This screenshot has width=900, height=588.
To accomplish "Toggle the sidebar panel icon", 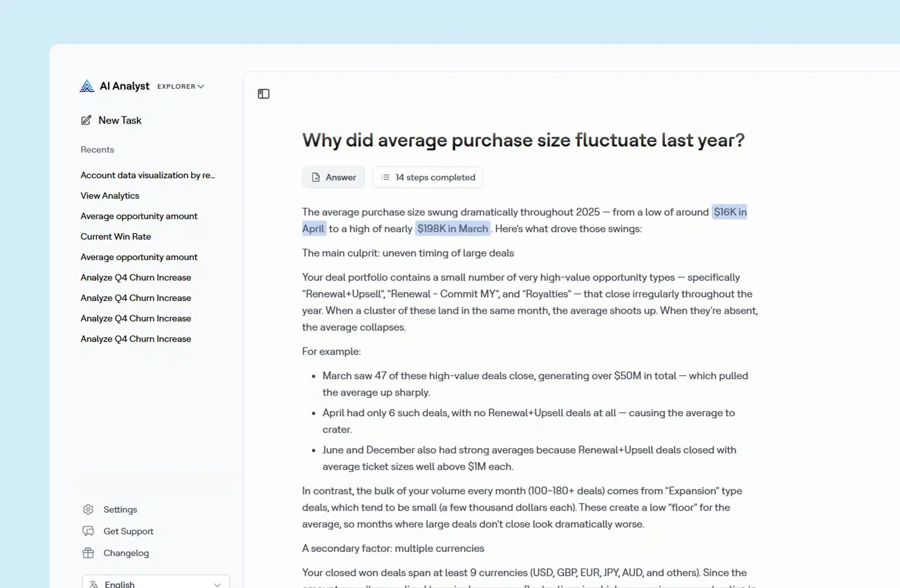I will pos(263,94).
